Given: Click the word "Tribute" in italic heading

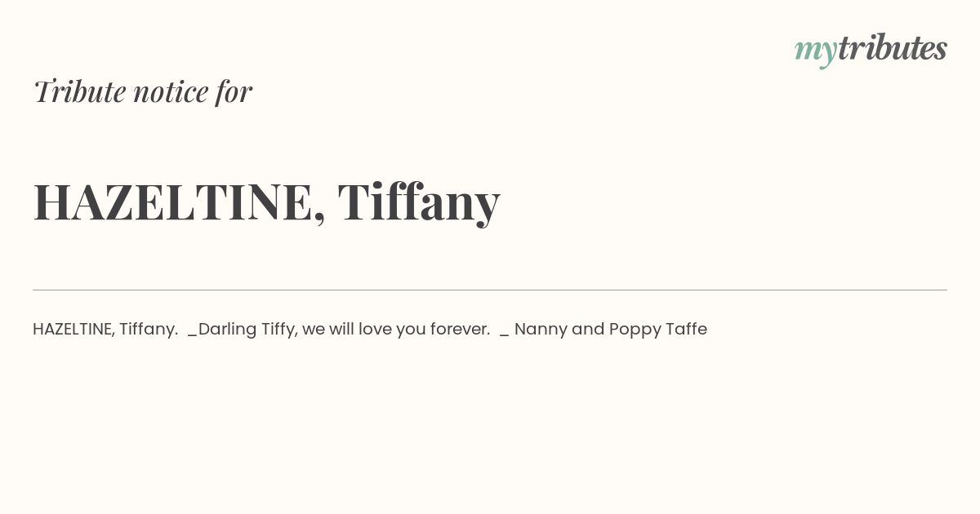Looking at the screenshot, I should 79,91.
